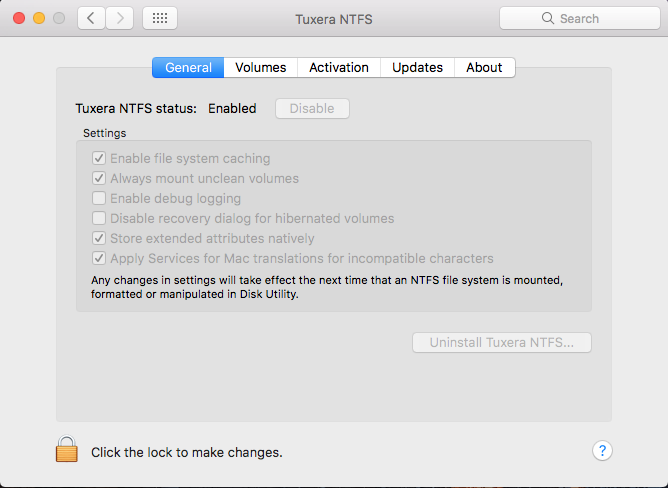Enable debug logging checkbox
This screenshot has width=668, height=488.
99,198
